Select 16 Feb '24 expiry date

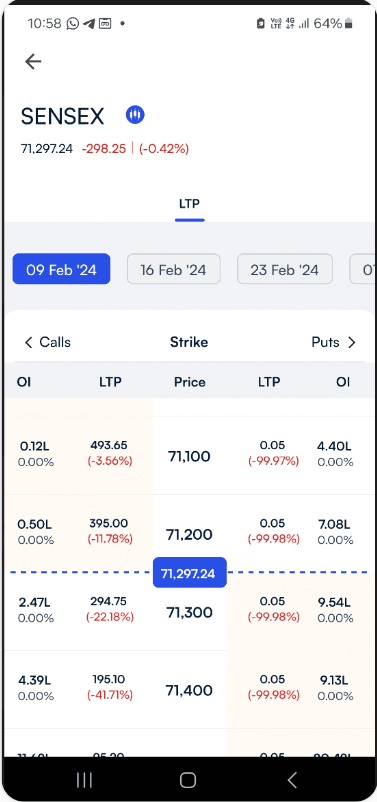(x=174, y=269)
